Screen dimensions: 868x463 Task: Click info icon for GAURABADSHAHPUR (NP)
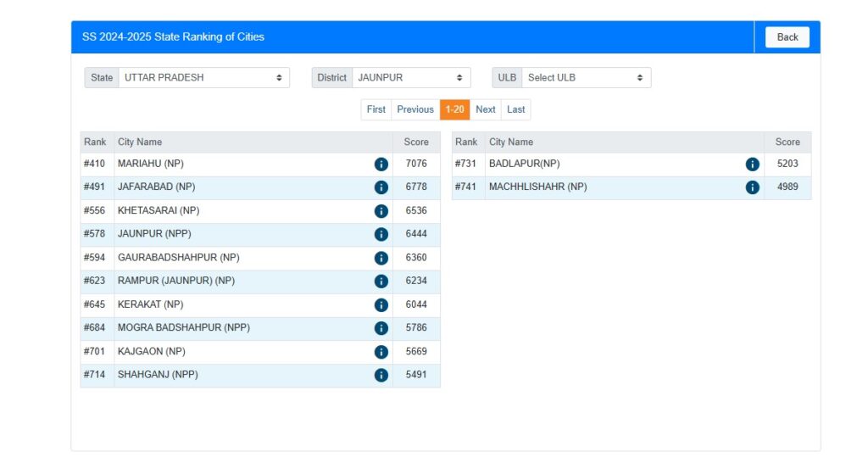pos(381,258)
